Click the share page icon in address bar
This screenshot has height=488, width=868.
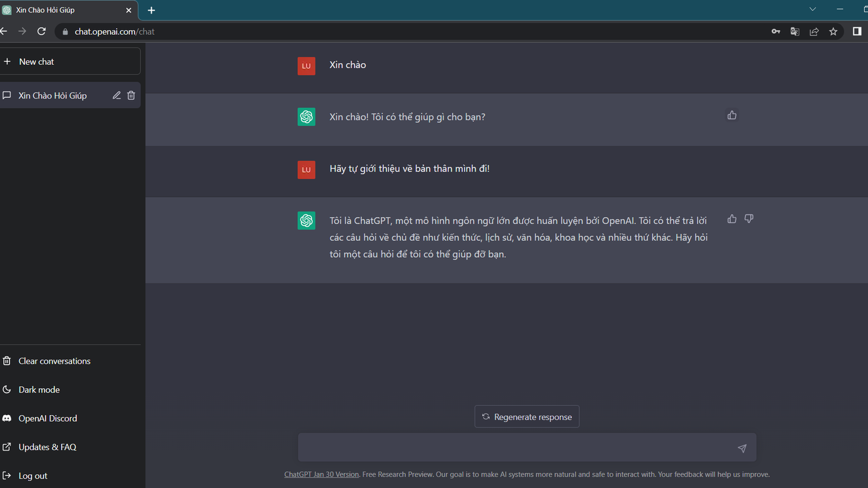814,31
